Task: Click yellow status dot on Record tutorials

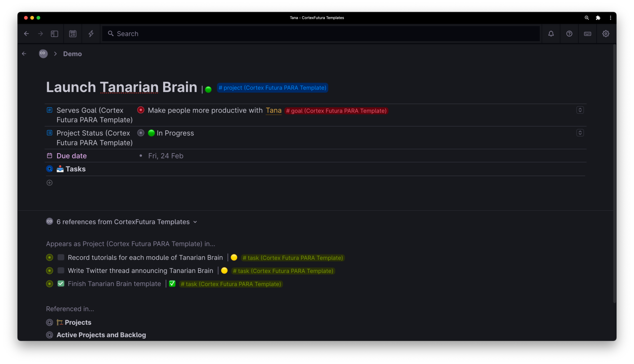Action: point(234,257)
